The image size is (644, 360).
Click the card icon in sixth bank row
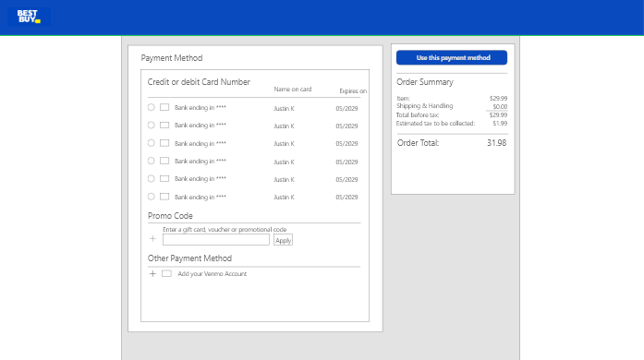point(164,197)
